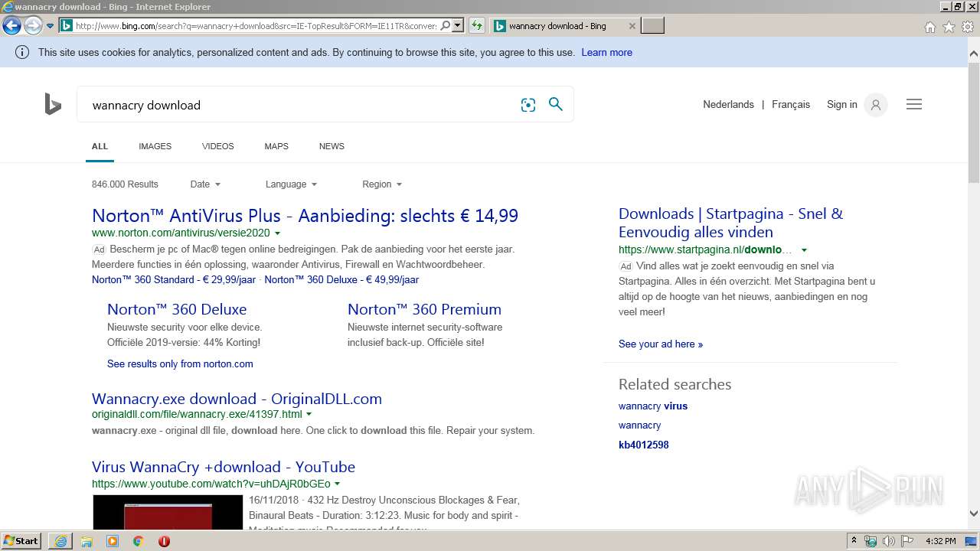Click 'See your ad here »' link

(x=661, y=344)
